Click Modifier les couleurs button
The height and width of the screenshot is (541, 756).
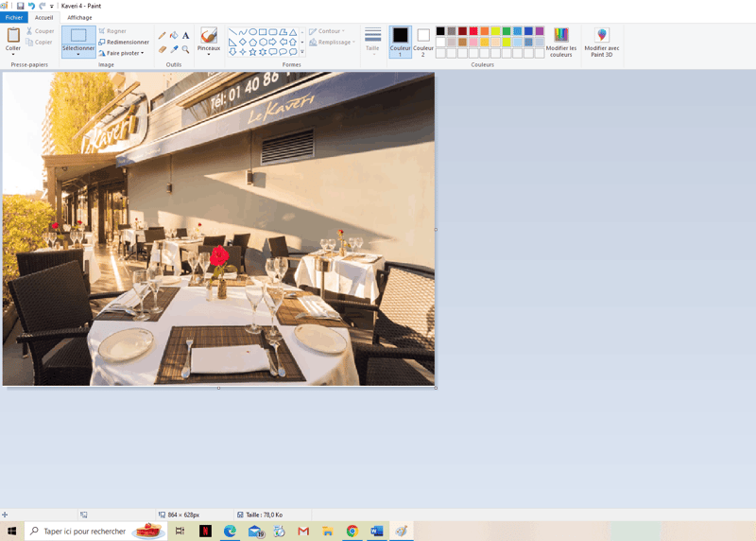click(x=561, y=43)
